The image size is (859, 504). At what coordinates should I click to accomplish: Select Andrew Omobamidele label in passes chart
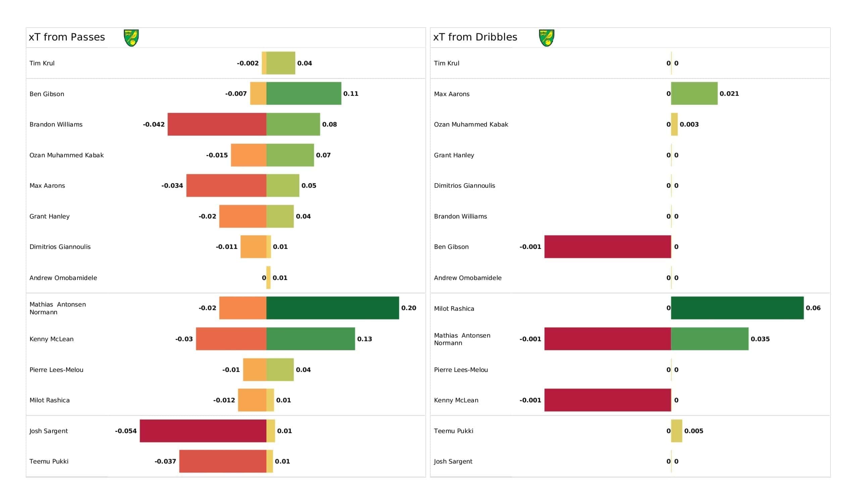[63, 277]
